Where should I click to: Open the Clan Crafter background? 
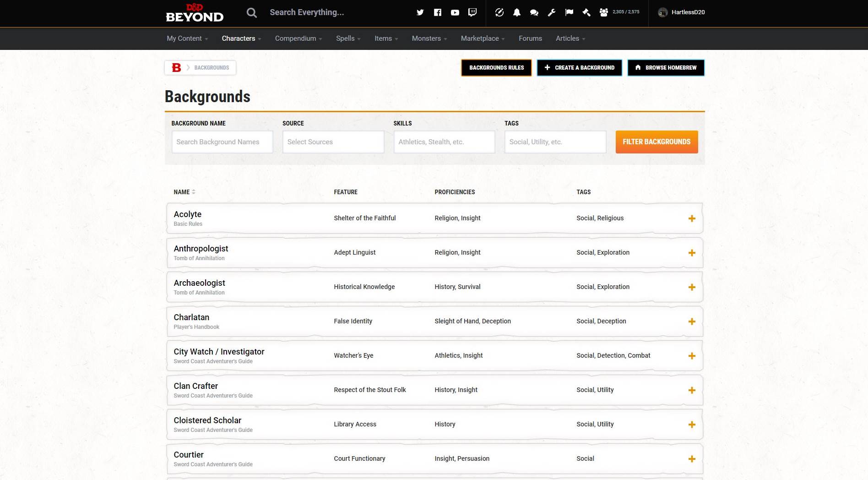[195, 386]
